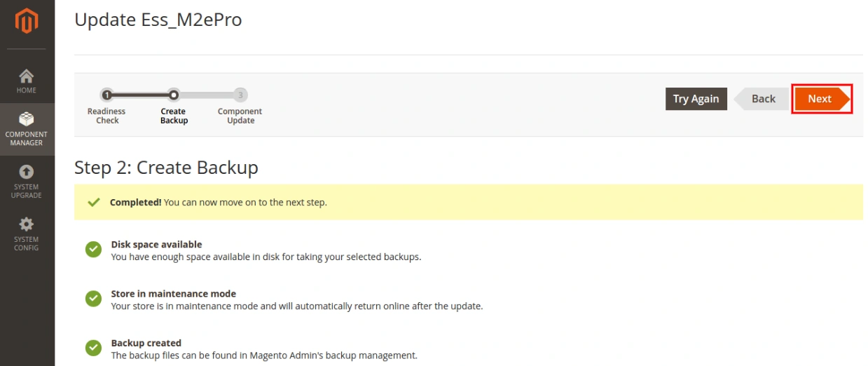Screen dimensions: 868x366
Task: Click the check icon for Store in maintenance mode
Action: (x=93, y=299)
